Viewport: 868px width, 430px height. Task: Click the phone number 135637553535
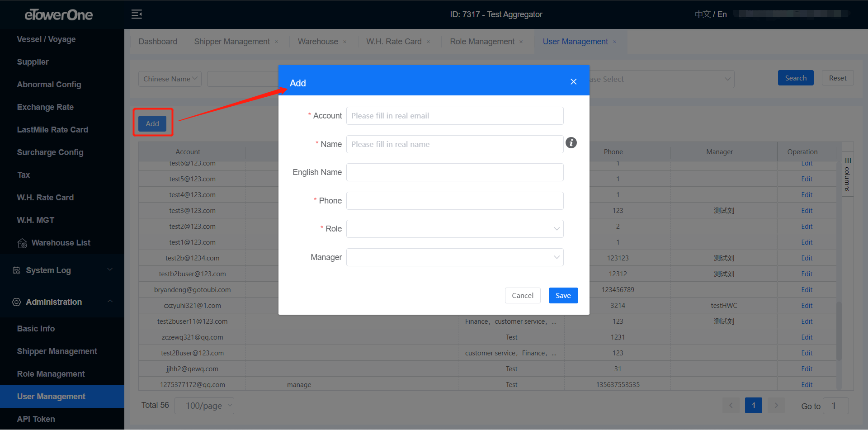[618, 385]
